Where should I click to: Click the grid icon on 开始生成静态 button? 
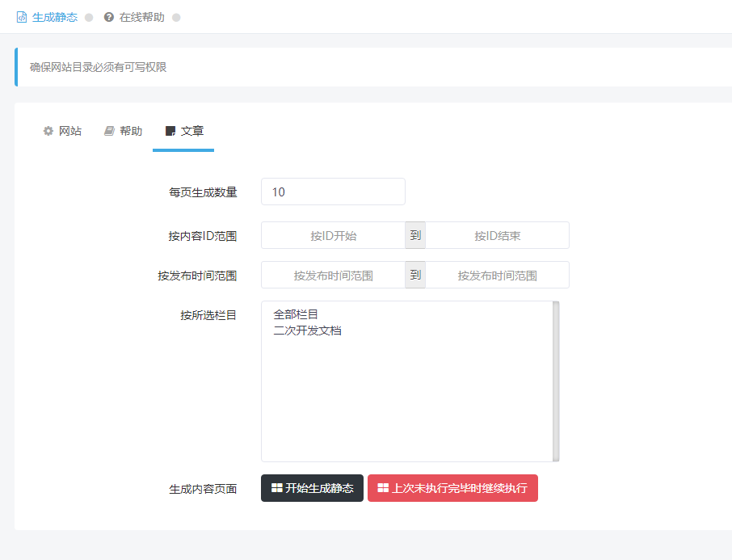(277, 487)
